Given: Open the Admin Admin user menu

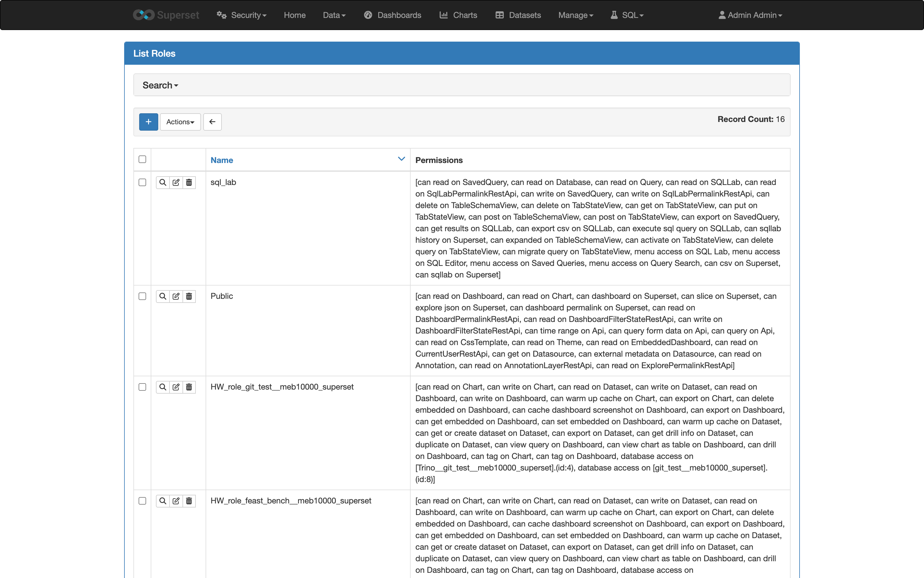Looking at the screenshot, I should (x=750, y=15).
